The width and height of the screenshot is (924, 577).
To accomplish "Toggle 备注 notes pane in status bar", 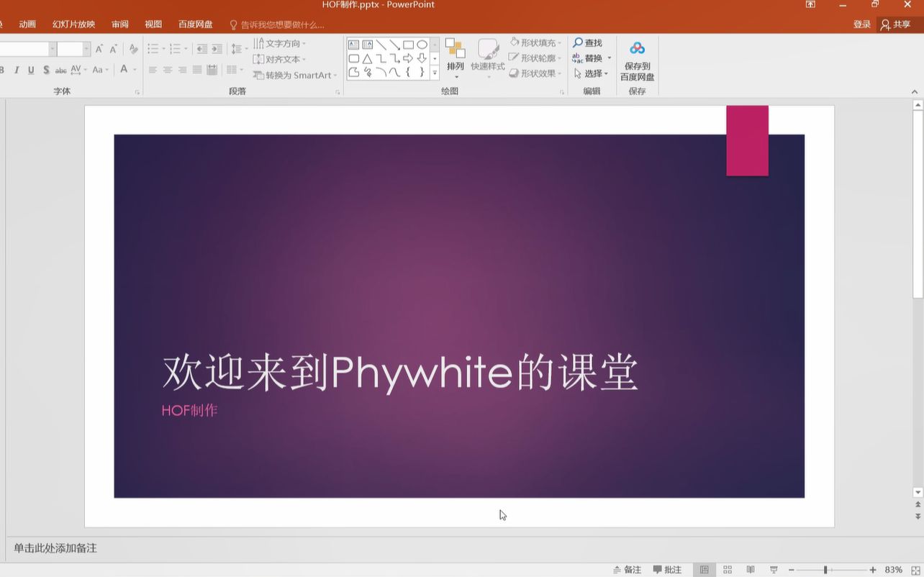I will 627,570.
